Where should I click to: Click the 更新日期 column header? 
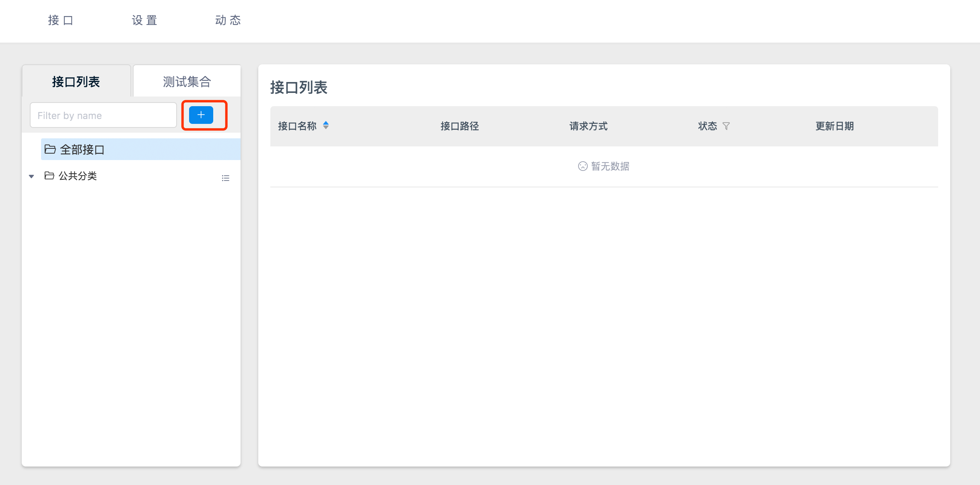834,126
